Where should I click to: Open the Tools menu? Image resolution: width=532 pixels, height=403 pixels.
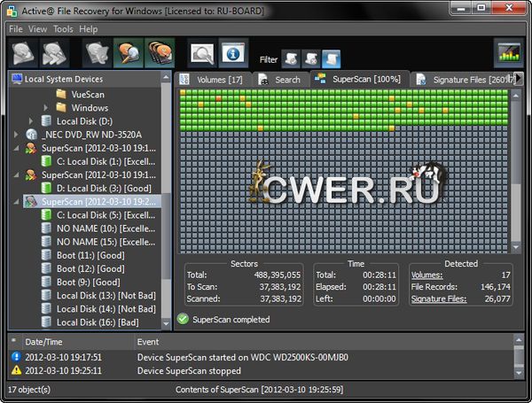pyautogui.click(x=63, y=28)
